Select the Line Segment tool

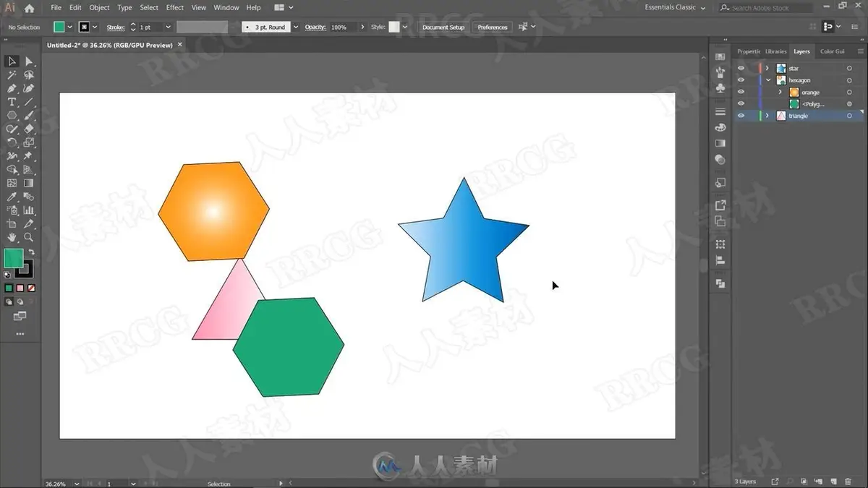pos(29,102)
